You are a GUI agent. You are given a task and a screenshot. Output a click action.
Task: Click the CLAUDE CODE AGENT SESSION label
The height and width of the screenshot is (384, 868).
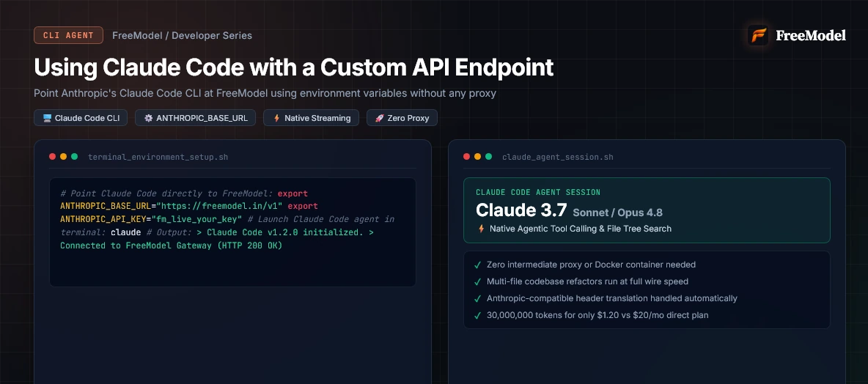click(x=538, y=193)
